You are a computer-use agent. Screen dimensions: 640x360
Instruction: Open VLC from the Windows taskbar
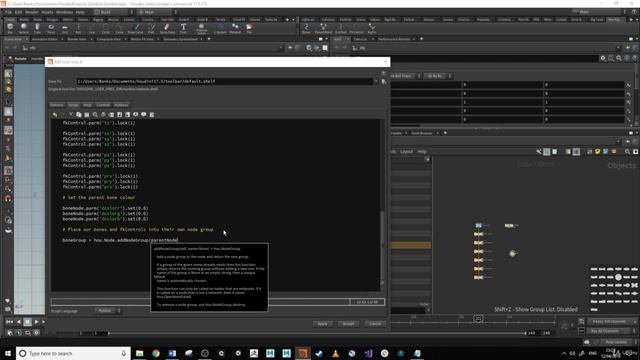point(335,353)
